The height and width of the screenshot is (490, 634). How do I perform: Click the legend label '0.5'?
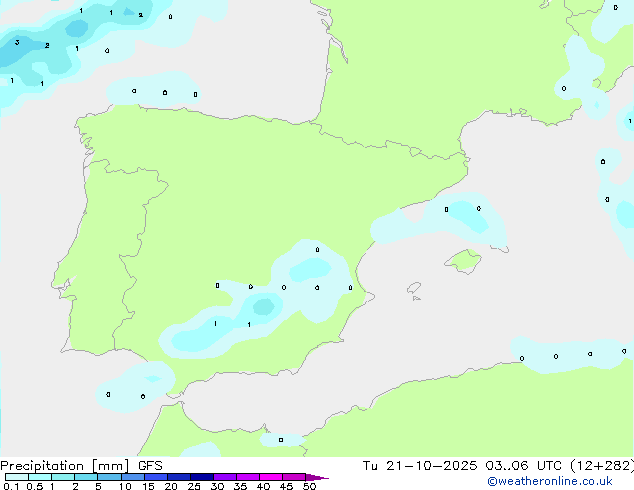coord(35,486)
